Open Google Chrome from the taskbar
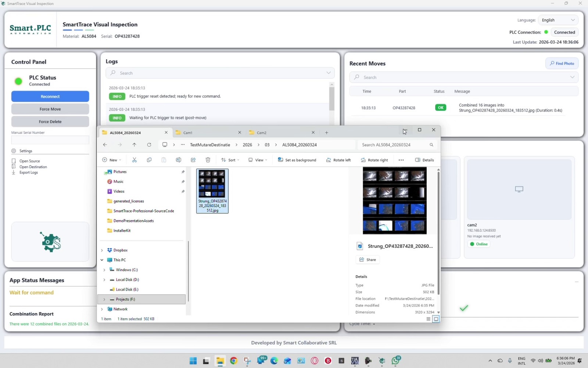The width and height of the screenshot is (588, 368). [x=233, y=361]
